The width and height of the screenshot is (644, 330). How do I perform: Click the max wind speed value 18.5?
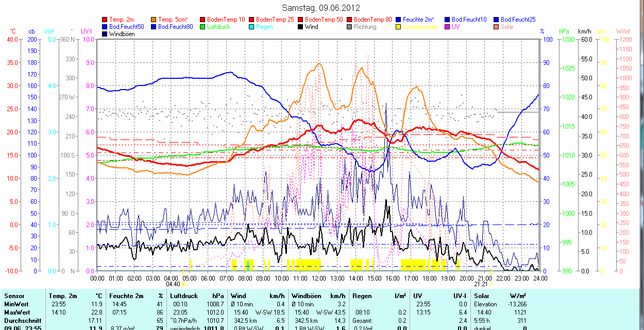pos(279,312)
